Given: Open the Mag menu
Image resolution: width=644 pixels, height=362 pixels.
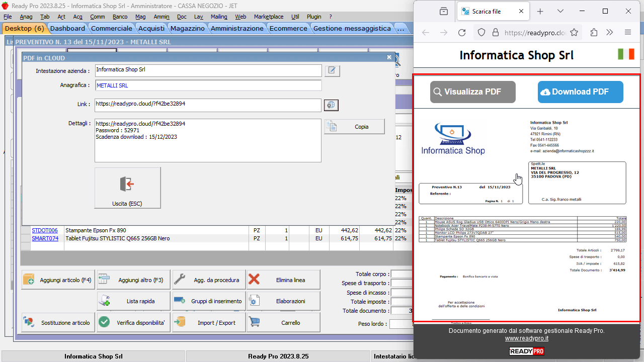Looking at the screenshot, I should tap(140, 17).
